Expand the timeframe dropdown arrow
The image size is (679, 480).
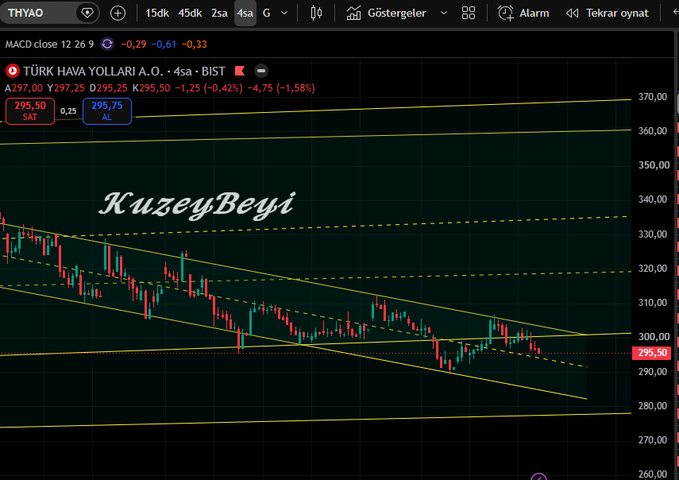coord(285,13)
